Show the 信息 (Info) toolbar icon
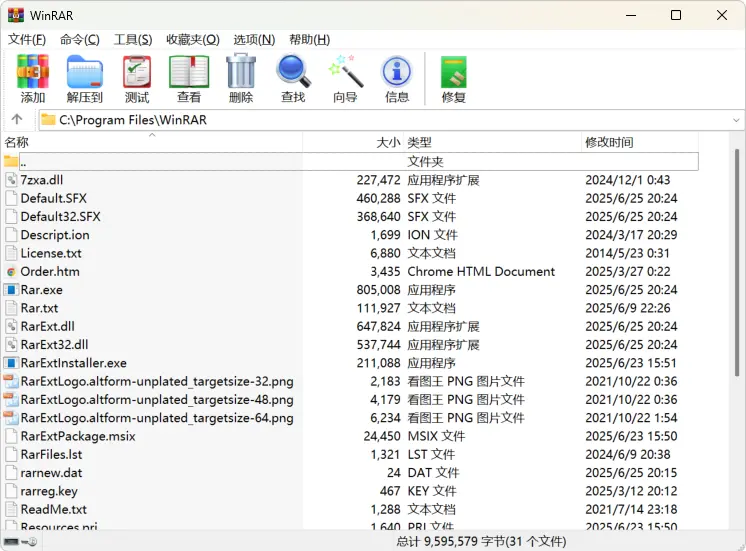This screenshot has width=746, height=551. (x=397, y=71)
